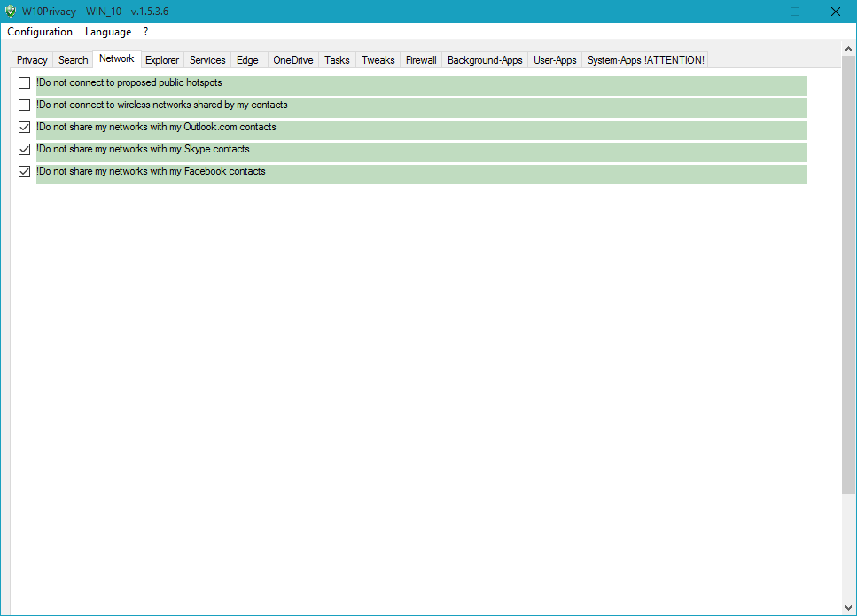Toggle the Facebook contacts network sharing checkbox
The height and width of the screenshot is (616, 857).
(x=24, y=171)
